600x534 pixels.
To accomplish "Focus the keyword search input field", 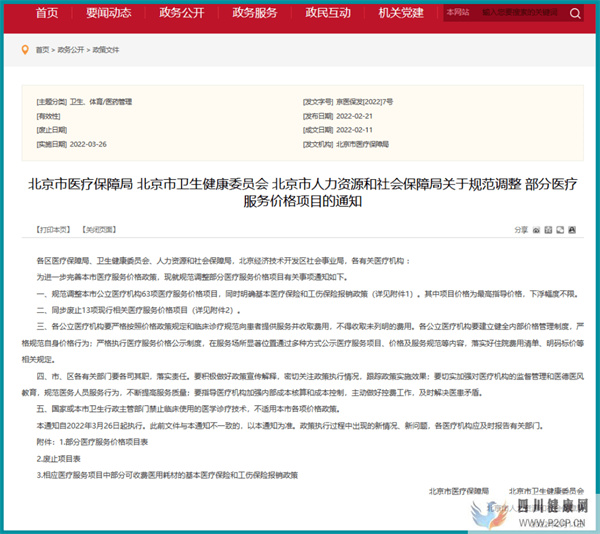I will click(520, 13).
